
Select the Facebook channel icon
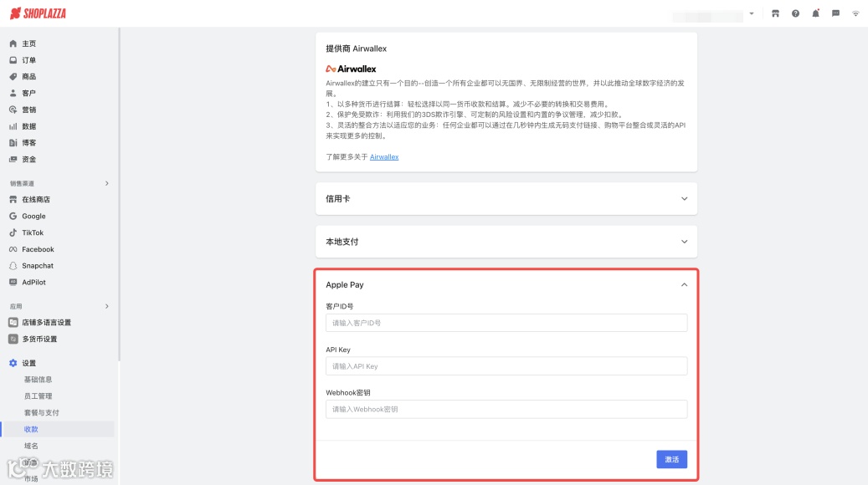13,249
